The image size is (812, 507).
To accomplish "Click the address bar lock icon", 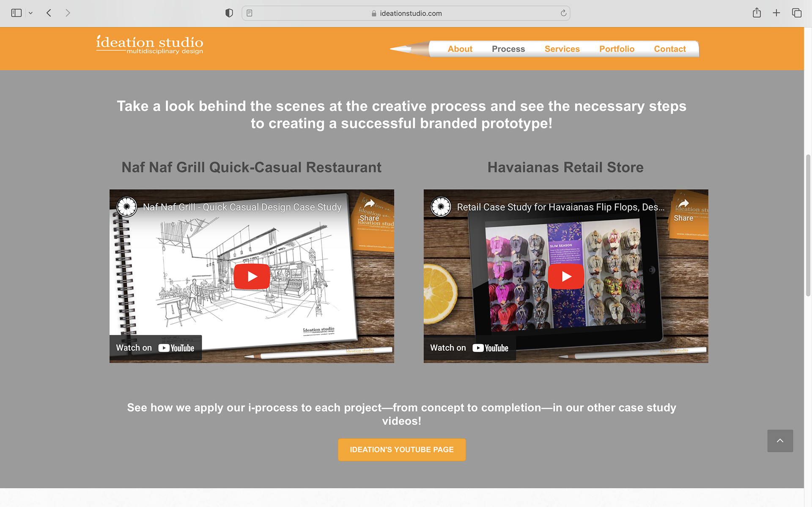I will 374,13.
